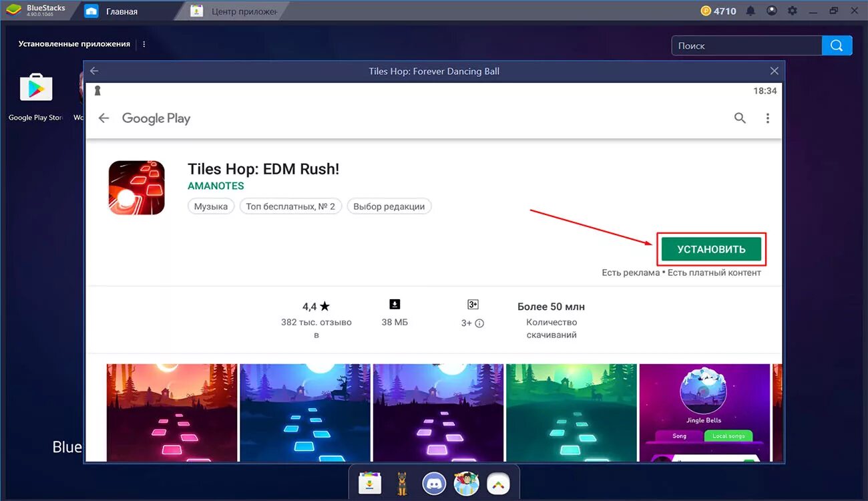Close the Tiles Hop window with X
The image size is (868, 501).
coord(775,71)
